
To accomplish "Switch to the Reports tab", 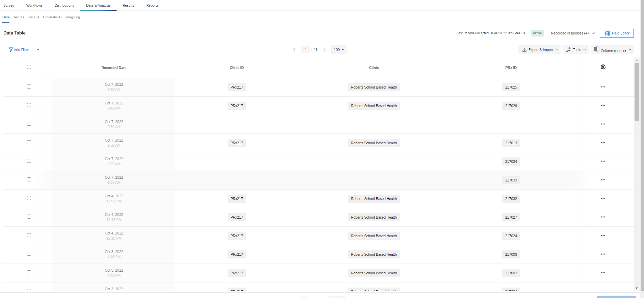I will [x=152, y=5].
